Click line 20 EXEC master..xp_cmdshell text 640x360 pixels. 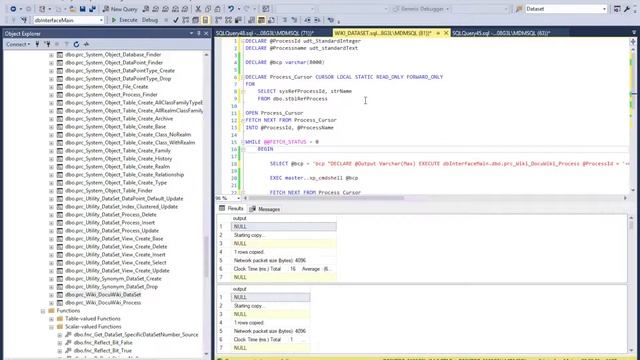tap(313, 178)
